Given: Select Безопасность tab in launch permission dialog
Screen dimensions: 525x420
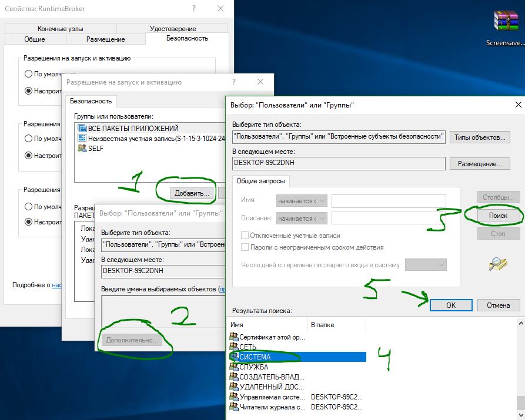Looking at the screenshot, I should (91, 101).
